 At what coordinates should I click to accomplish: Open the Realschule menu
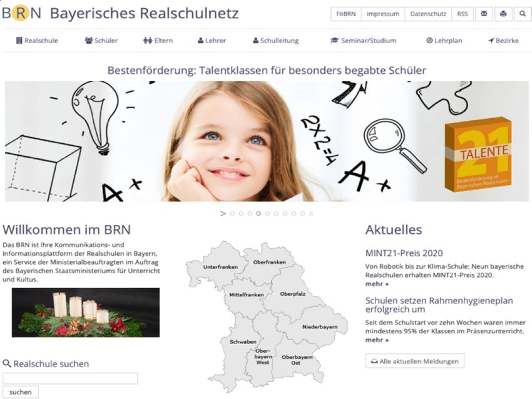point(37,41)
